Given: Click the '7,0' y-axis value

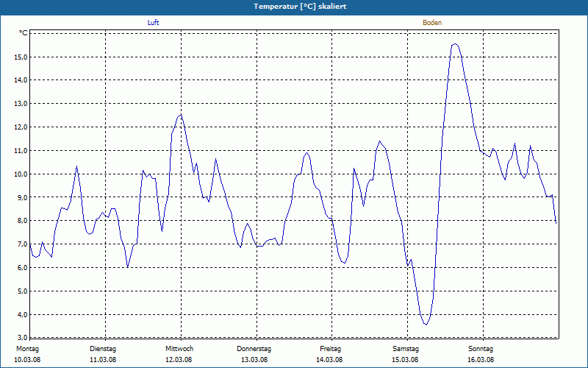Looking at the screenshot, I should [x=22, y=244].
